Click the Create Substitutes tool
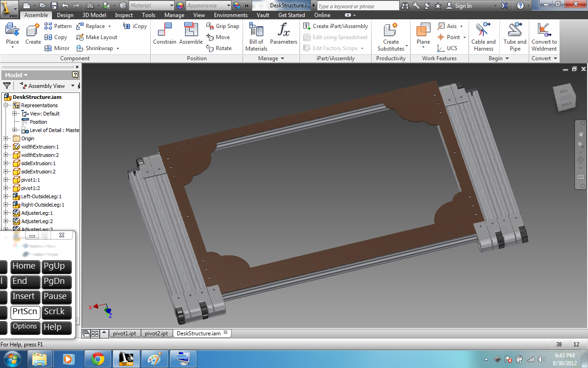Screen dimensions: 588x368 (x=391, y=37)
